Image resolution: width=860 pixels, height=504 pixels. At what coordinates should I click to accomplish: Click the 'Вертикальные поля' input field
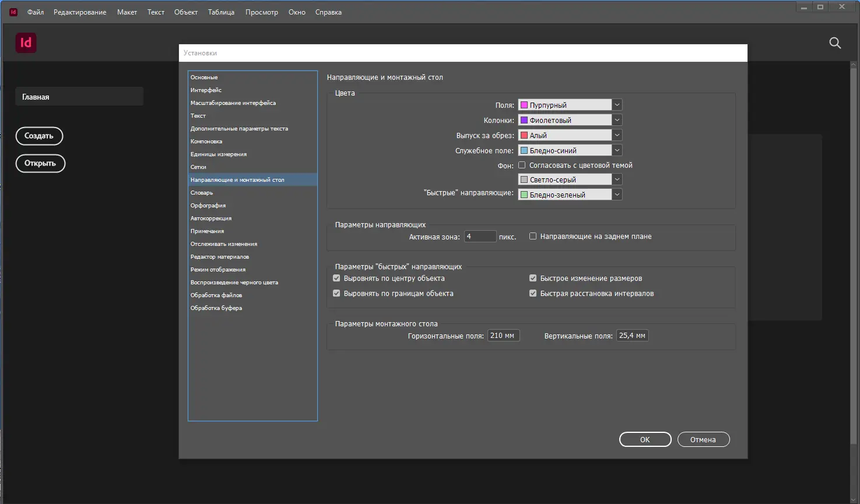[x=633, y=336]
